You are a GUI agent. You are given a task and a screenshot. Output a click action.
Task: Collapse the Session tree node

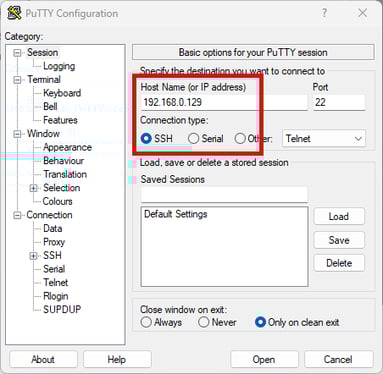pos(17,53)
